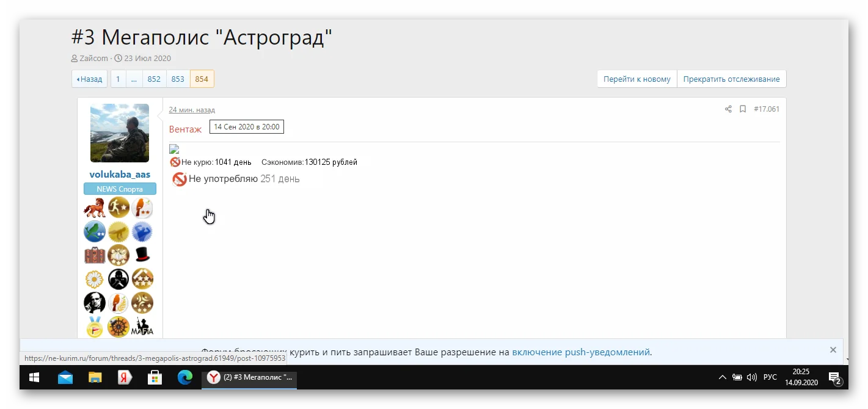Select the brown dancer with stars badge
The image size is (868, 409).
(142, 303)
